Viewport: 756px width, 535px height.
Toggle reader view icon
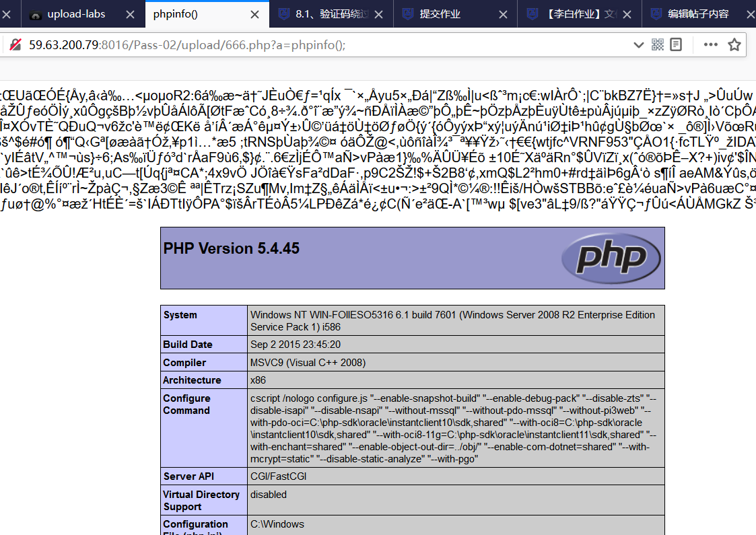pos(676,45)
